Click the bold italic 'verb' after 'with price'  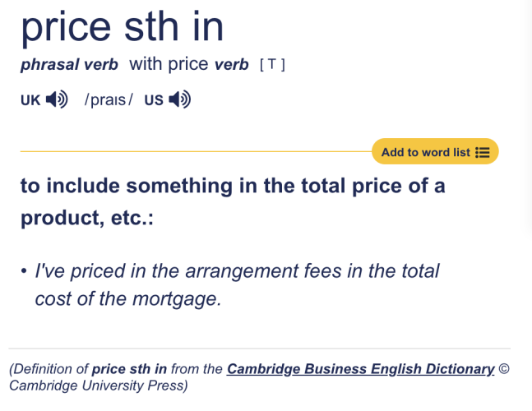[x=231, y=64]
